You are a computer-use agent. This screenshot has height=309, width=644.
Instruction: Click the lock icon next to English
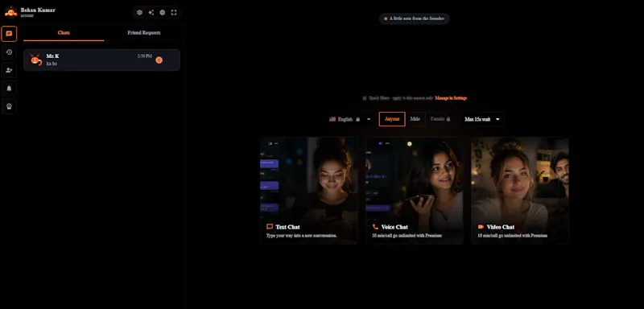(x=357, y=119)
